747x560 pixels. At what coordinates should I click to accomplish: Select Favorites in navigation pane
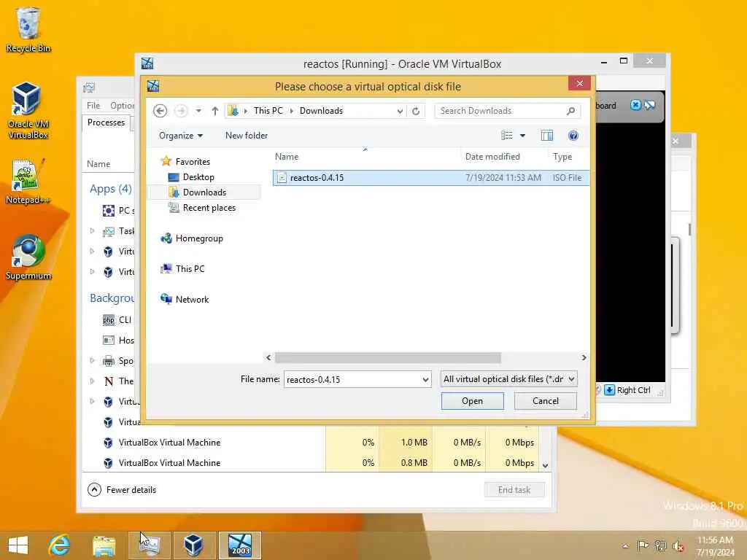point(193,162)
